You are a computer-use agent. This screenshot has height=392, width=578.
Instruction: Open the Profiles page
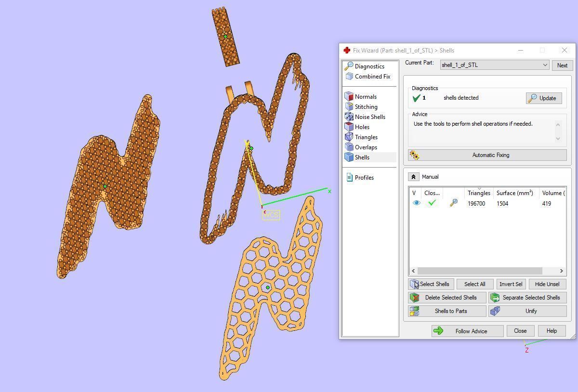(x=364, y=178)
